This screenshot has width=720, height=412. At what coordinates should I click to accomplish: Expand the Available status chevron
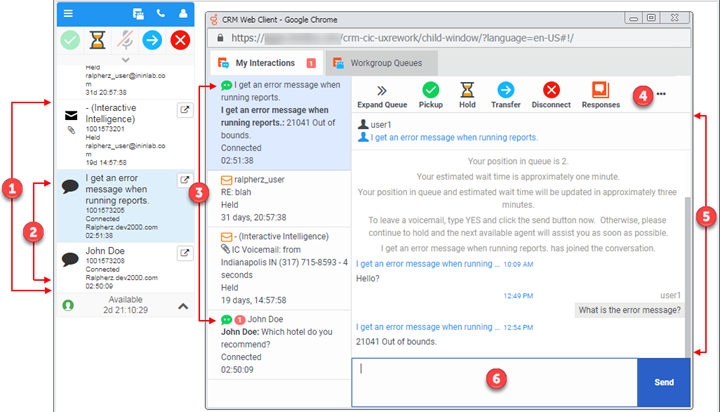point(183,305)
